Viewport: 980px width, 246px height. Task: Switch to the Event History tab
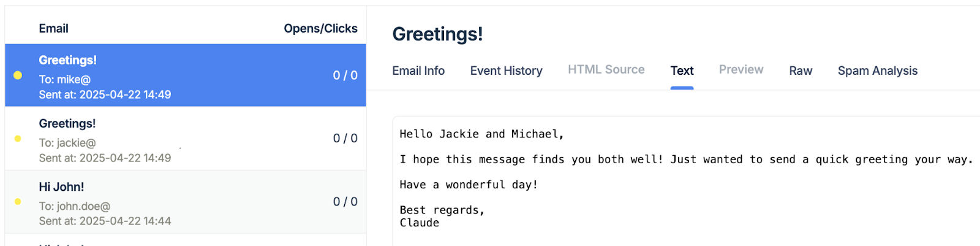[506, 71]
